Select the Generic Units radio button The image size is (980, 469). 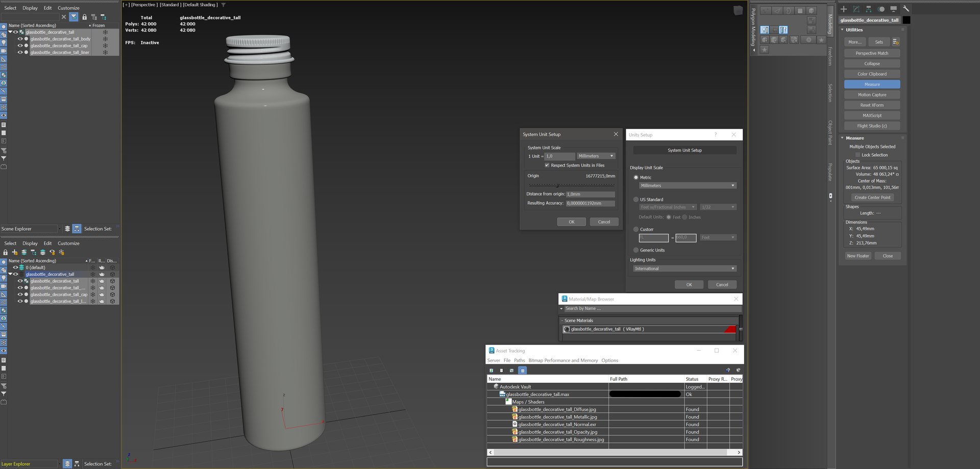[636, 250]
